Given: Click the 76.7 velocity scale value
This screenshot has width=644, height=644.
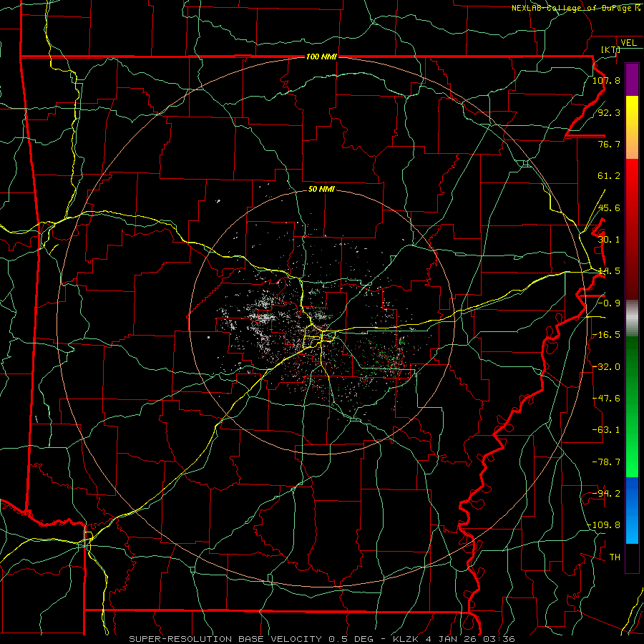Looking at the screenshot, I should 609,144.
